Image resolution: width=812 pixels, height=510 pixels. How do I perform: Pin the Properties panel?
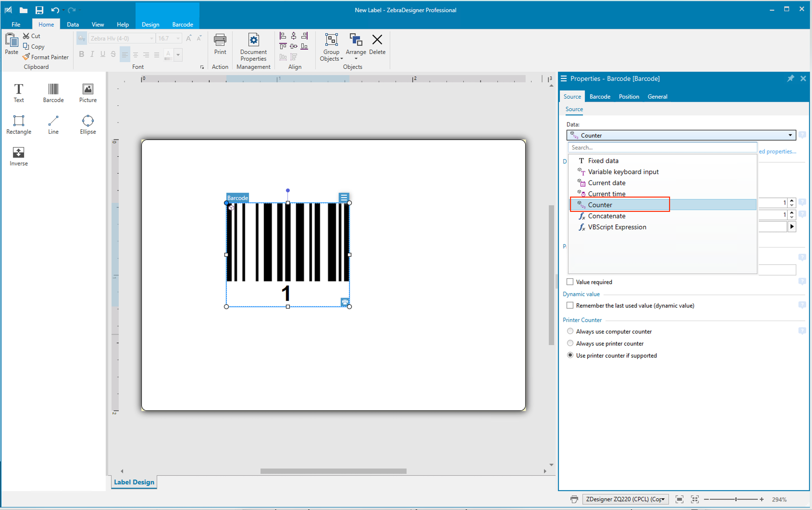pos(790,78)
